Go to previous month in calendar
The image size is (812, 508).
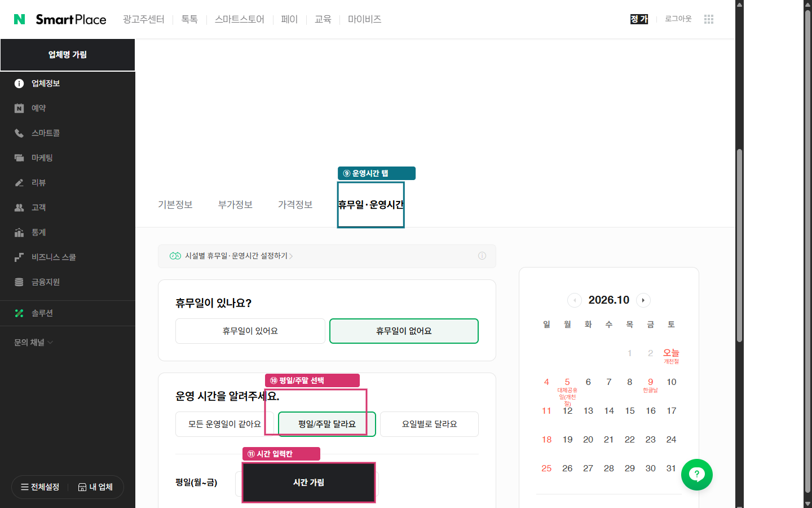coord(575,300)
